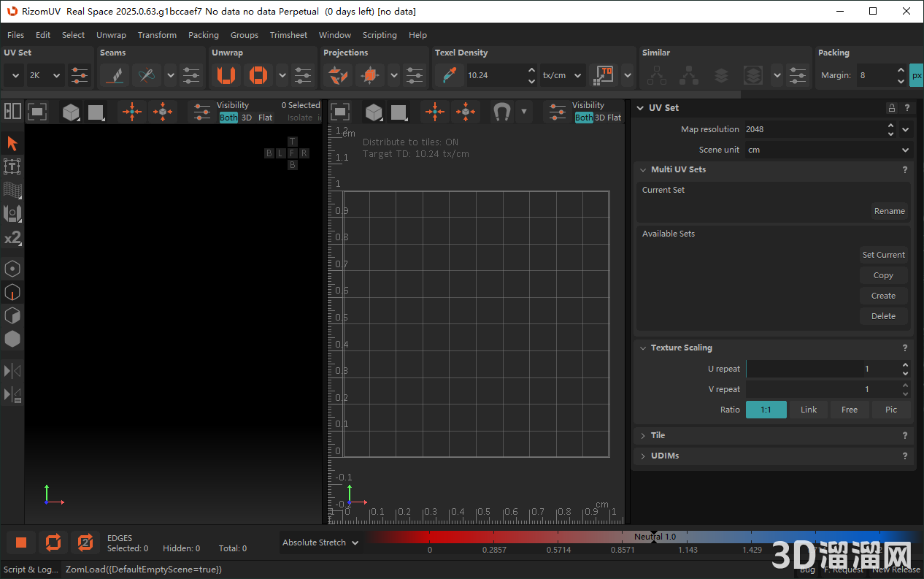This screenshot has height=579, width=924.
Task: Click the magnet snap icon in UV viewport
Action: [501, 112]
